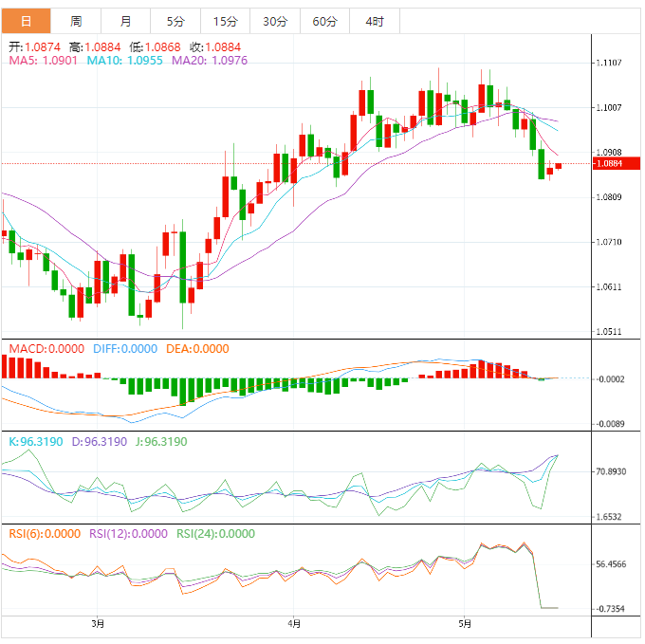Viewport: 645px width, 644px height.
Task: Click the 1.1007 price axis label
Action: [609, 107]
